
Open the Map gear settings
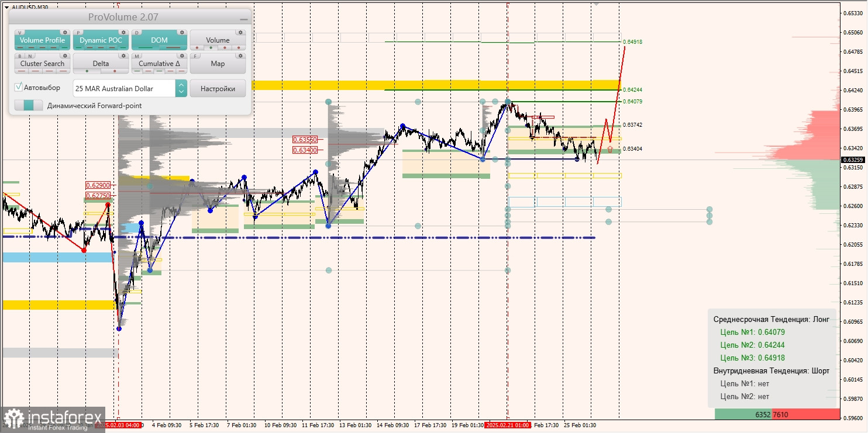[240, 56]
